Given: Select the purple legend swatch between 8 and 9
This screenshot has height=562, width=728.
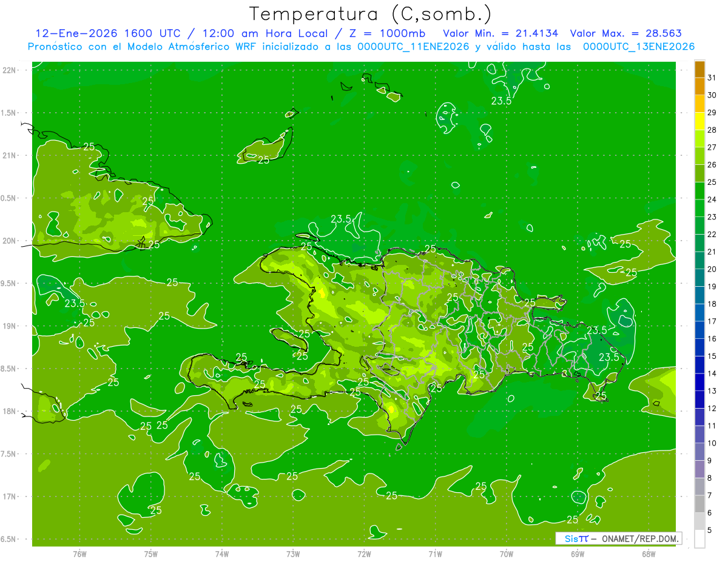Looking at the screenshot, I should click(x=699, y=469).
